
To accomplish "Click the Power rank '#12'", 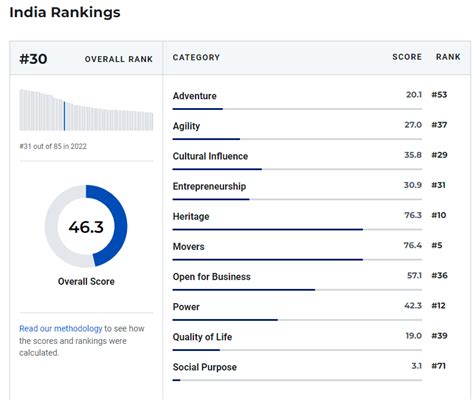I will coord(438,306).
